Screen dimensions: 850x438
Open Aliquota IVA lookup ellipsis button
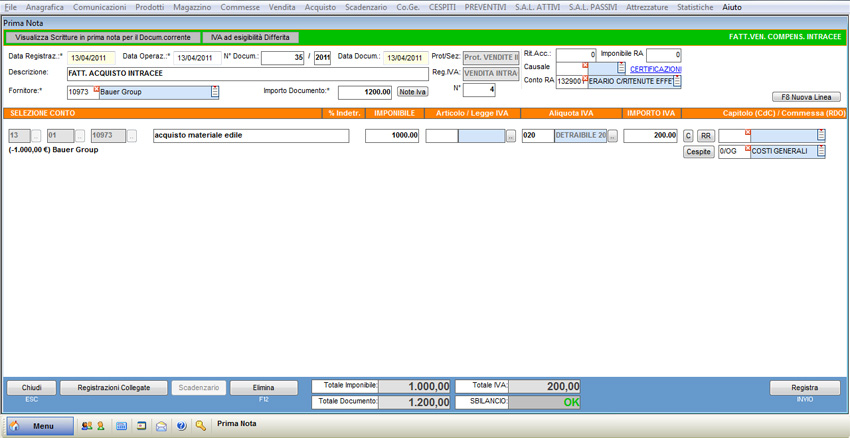[x=612, y=136]
